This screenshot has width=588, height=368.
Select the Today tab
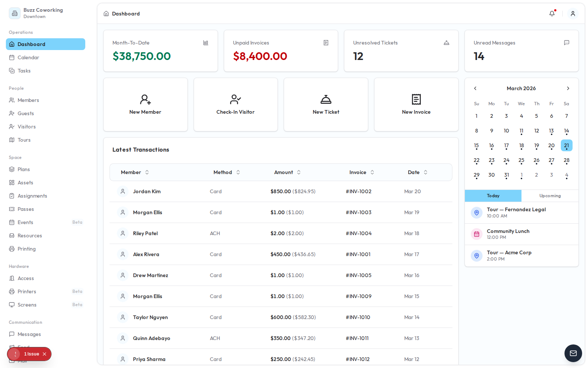[493, 195]
